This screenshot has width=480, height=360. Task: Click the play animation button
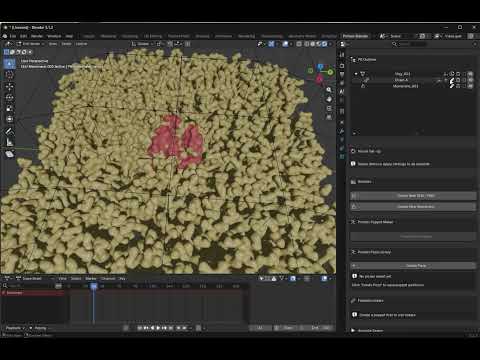click(158, 328)
